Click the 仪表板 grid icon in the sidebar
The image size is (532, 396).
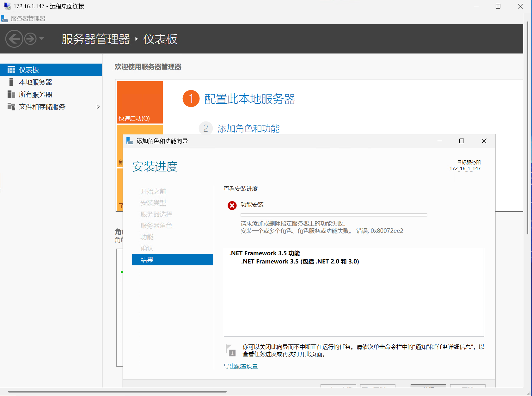click(x=11, y=70)
